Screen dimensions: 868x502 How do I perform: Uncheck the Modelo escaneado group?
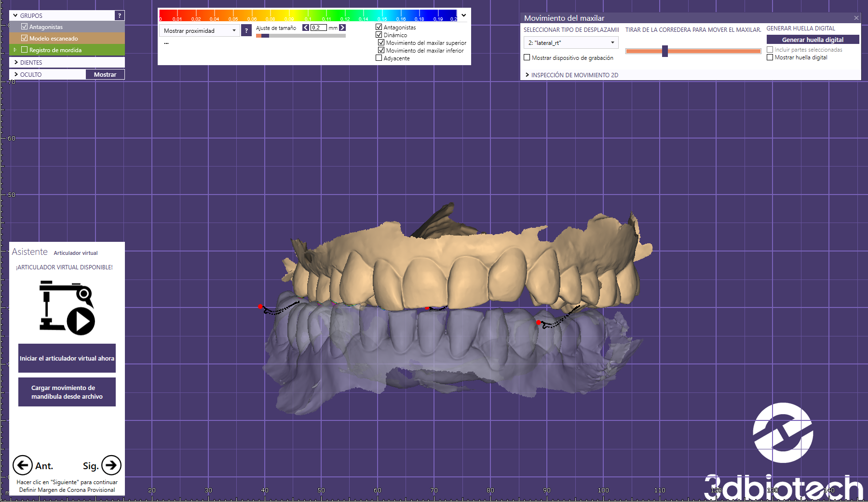point(24,38)
